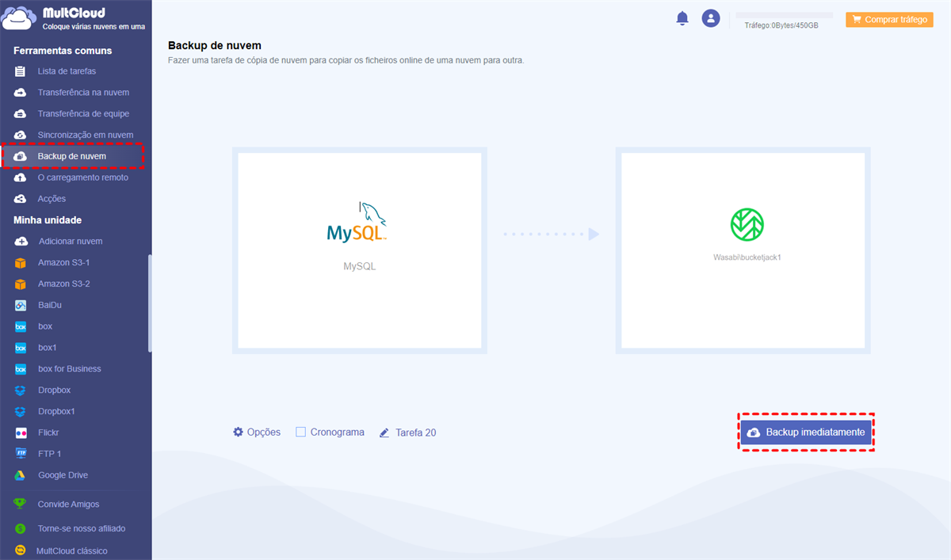Click pencil icon beside Tarefa 20
This screenshot has width=951, height=560.
point(384,432)
